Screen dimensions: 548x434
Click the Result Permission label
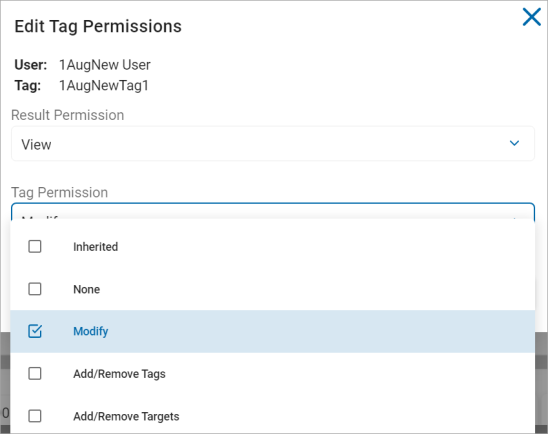(67, 115)
